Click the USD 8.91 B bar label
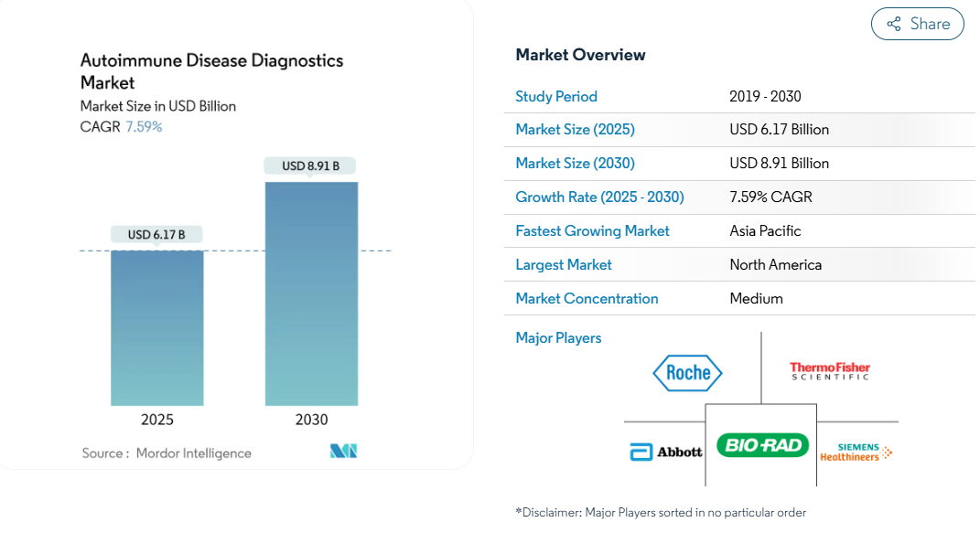This screenshot has width=980, height=533. (x=310, y=166)
